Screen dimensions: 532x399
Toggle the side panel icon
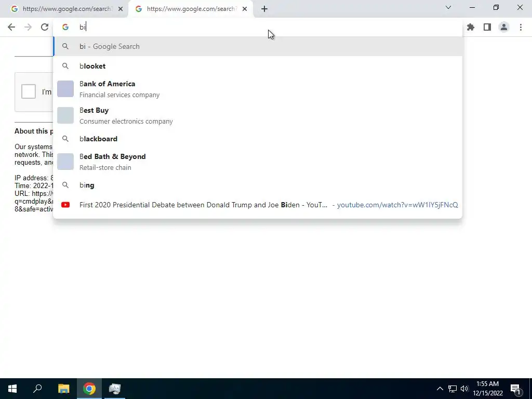(x=487, y=27)
